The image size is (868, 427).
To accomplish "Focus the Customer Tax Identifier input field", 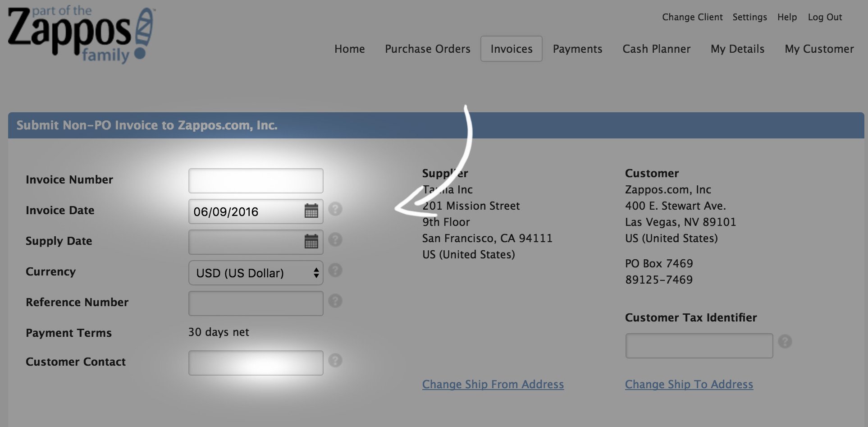I will 699,346.
